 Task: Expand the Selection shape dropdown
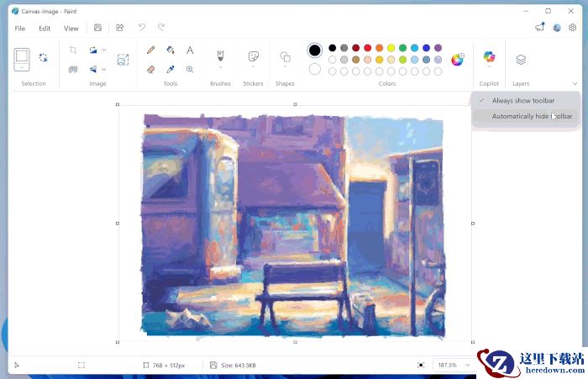pos(22,68)
